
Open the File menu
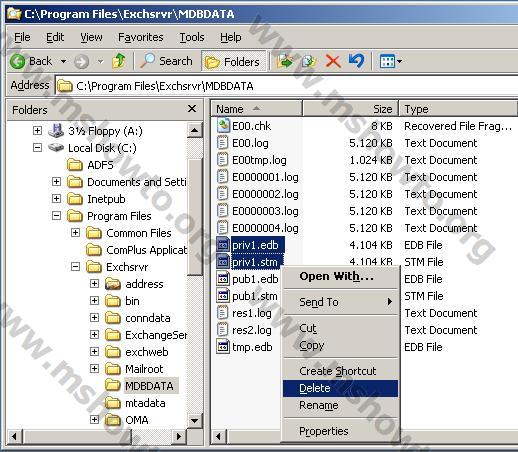point(22,37)
